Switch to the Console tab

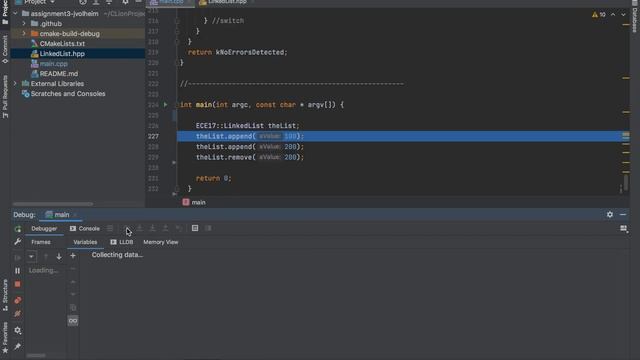tap(84, 229)
